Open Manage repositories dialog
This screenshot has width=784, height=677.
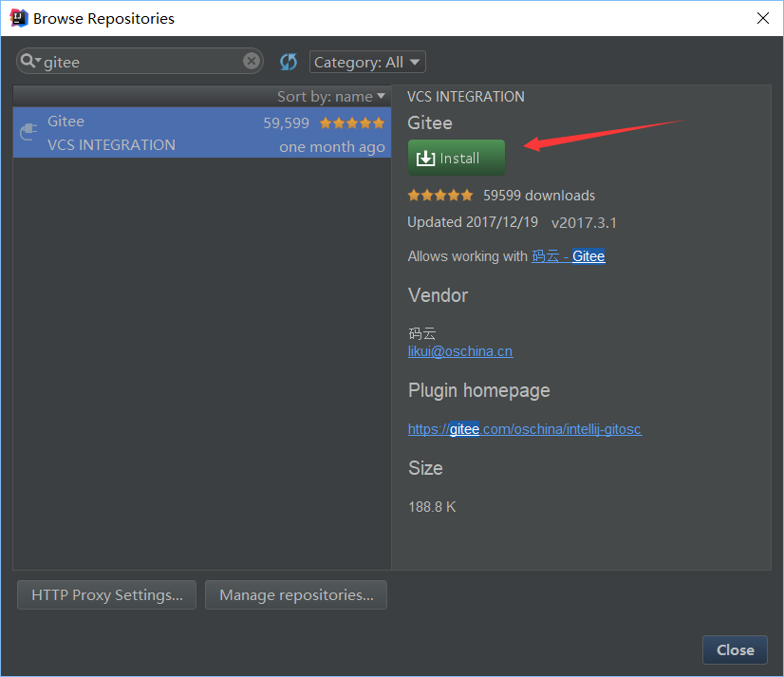click(x=296, y=595)
